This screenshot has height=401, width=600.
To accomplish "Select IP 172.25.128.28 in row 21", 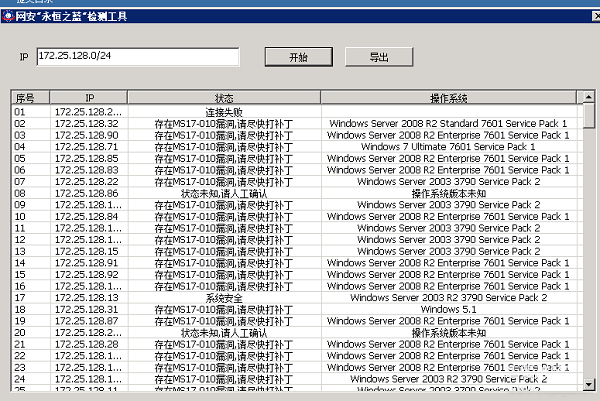I will (87, 344).
